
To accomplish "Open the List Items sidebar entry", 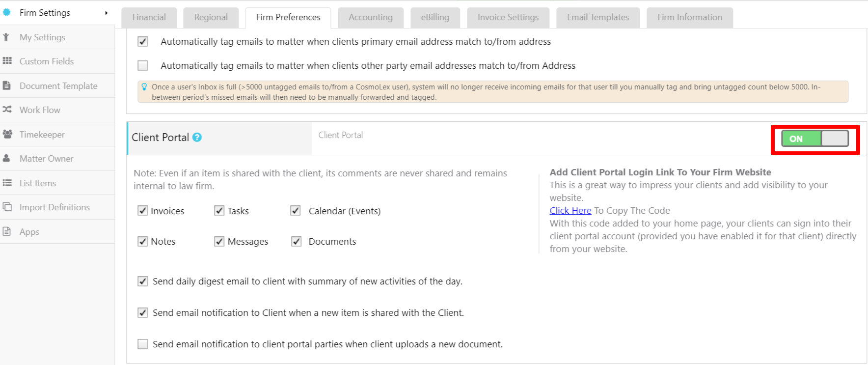I will (x=38, y=183).
